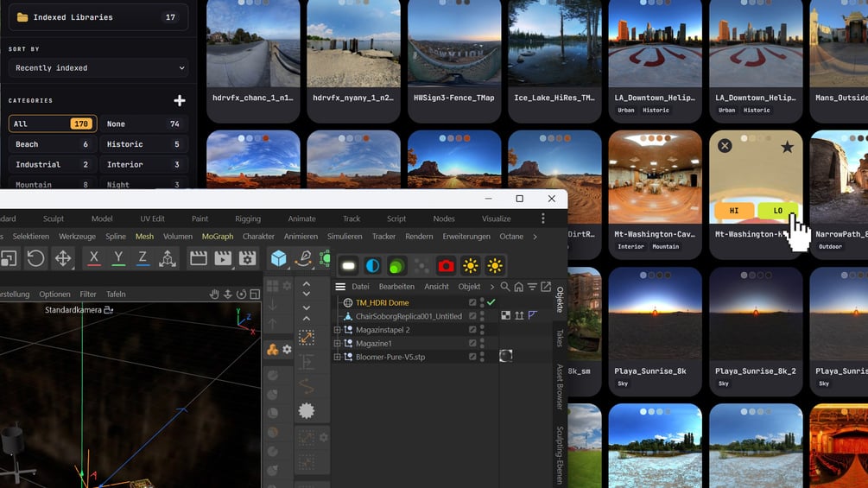Open the Ice_Lake_HiRes thumbnail

tap(554, 43)
